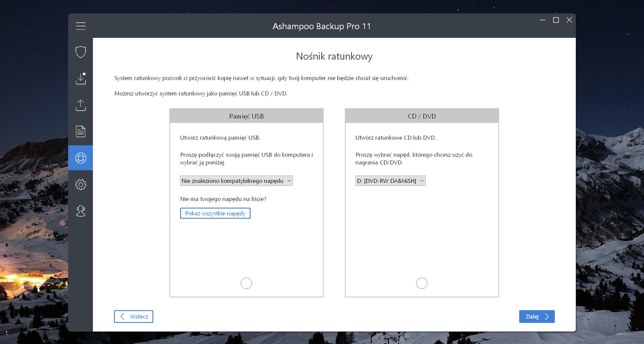The width and height of the screenshot is (644, 344).
Task: Click the CD / DVD panel header
Action: [x=422, y=116]
